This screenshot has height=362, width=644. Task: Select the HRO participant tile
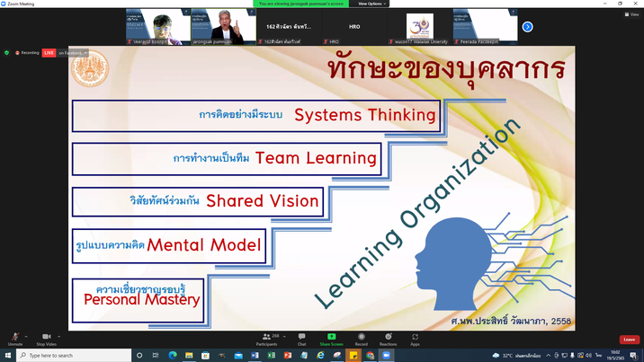pos(354,27)
